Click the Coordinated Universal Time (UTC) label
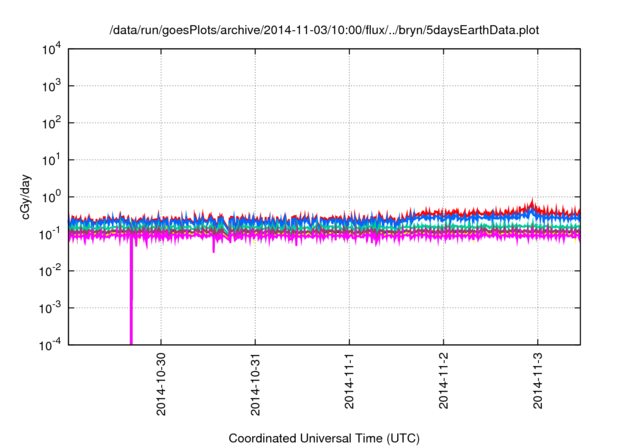The width and height of the screenshot is (640, 448). pos(324,438)
